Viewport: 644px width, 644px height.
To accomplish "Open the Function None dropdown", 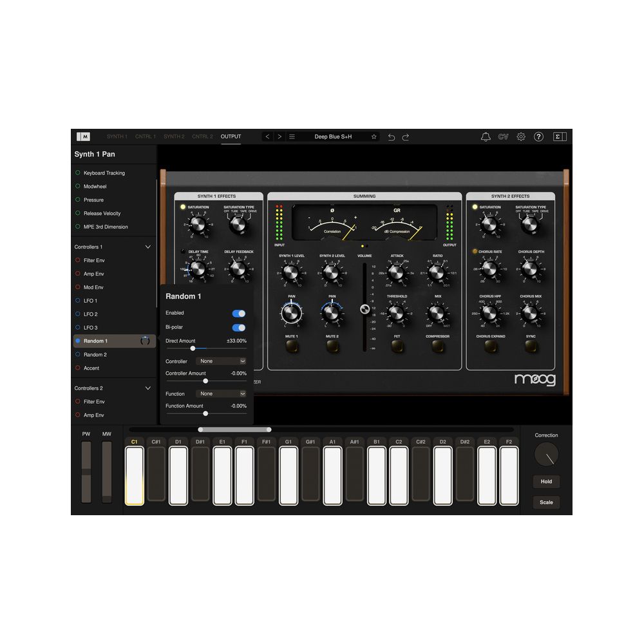I will [221, 393].
